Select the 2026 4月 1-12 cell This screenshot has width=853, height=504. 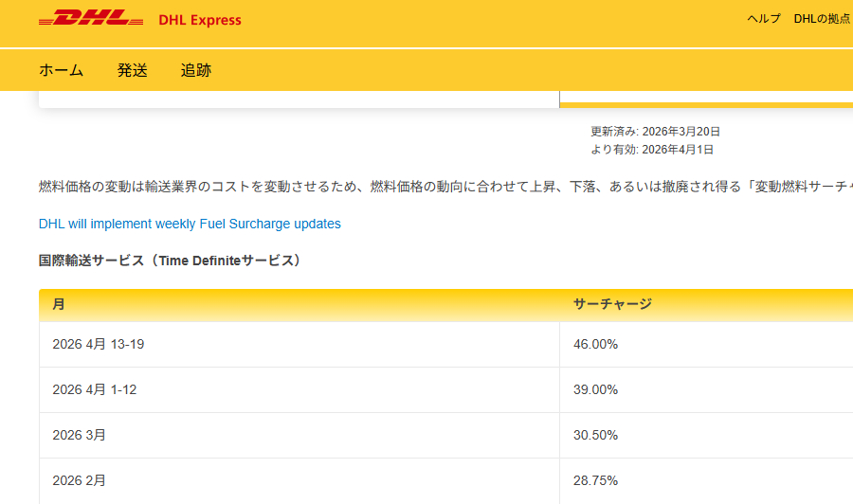click(x=299, y=389)
